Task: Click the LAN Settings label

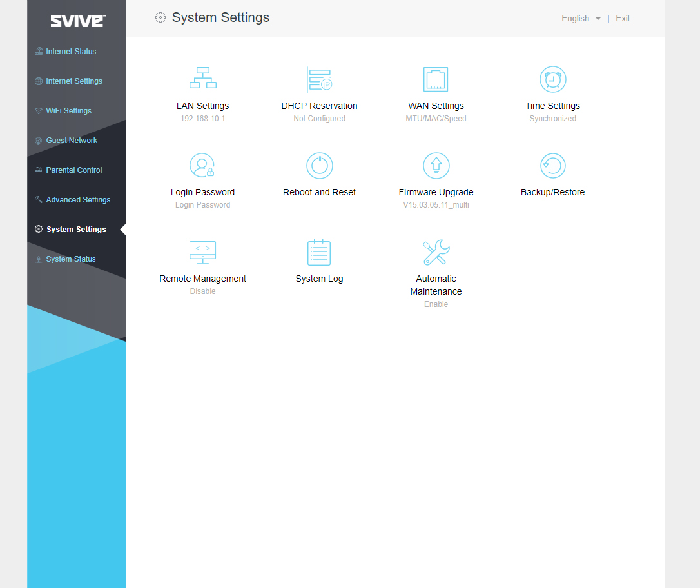Action: point(202,106)
